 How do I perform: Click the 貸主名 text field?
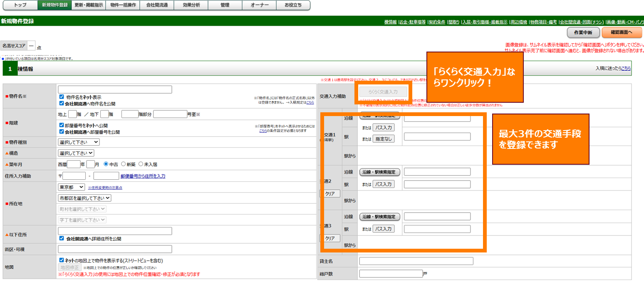(416, 261)
